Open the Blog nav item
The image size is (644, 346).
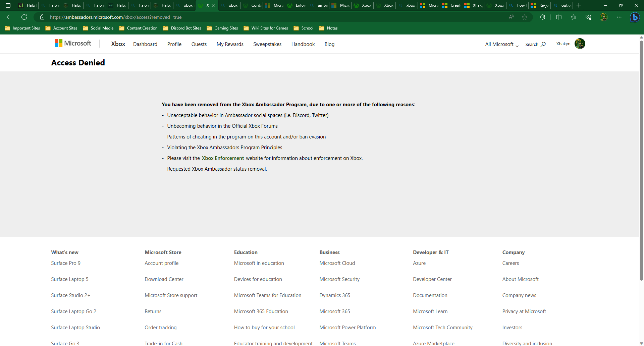[x=329, y=44]
